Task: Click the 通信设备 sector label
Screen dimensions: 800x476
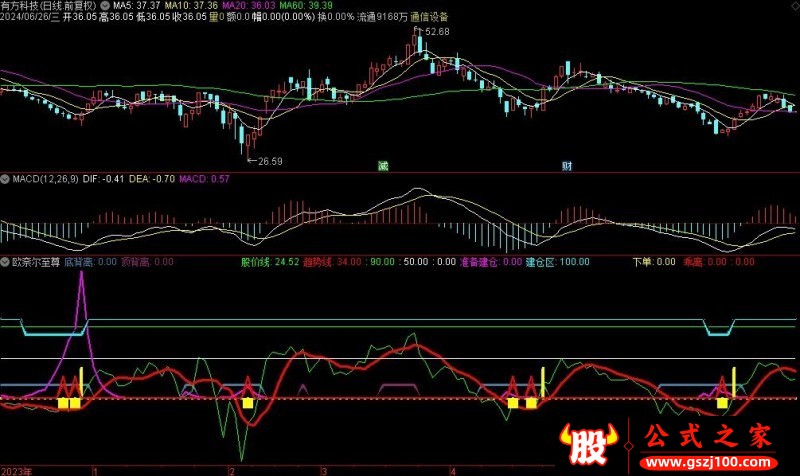Action: (x=429, y=17)
